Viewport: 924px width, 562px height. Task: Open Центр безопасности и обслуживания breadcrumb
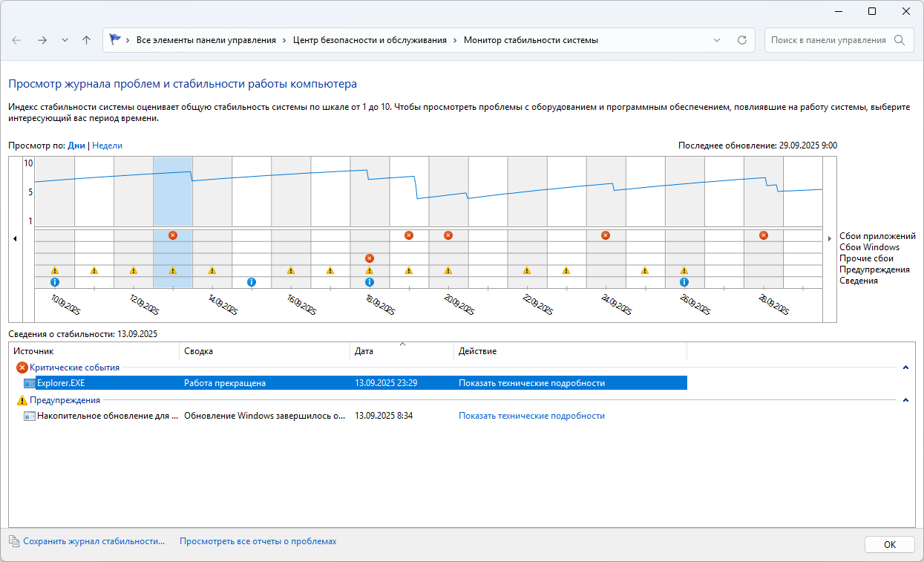tap(370, 40)
